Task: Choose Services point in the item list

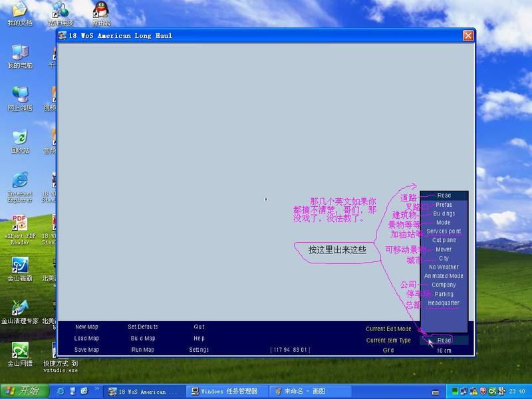Action: tap(444, 231)
